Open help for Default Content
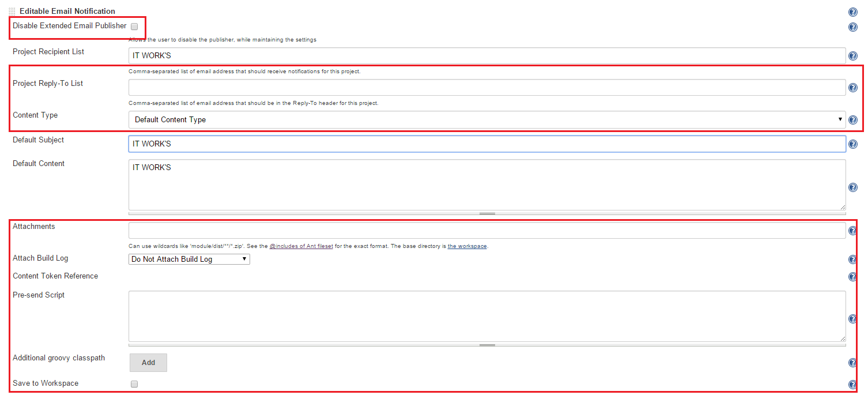The height and width of the screenshot is (395, 868). pyautogui.click(x=852, y=187)
